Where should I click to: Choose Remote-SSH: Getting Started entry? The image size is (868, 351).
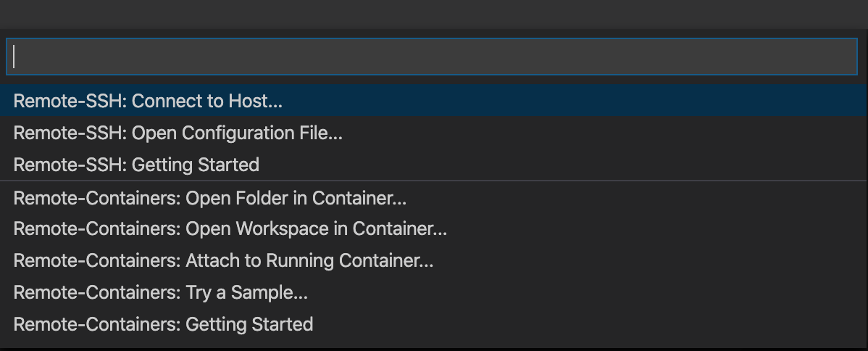coord(434,165)
